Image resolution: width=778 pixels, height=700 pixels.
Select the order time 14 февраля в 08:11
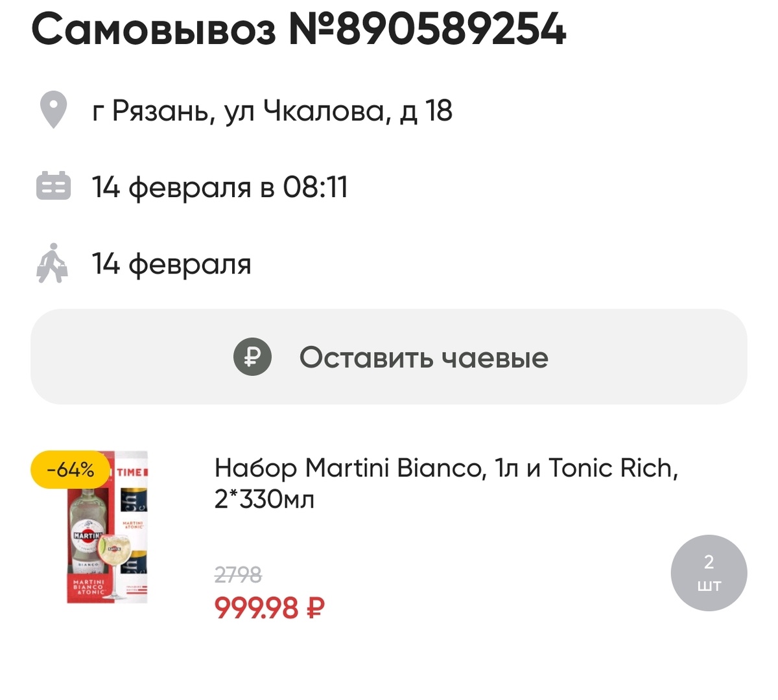(220, 187)
